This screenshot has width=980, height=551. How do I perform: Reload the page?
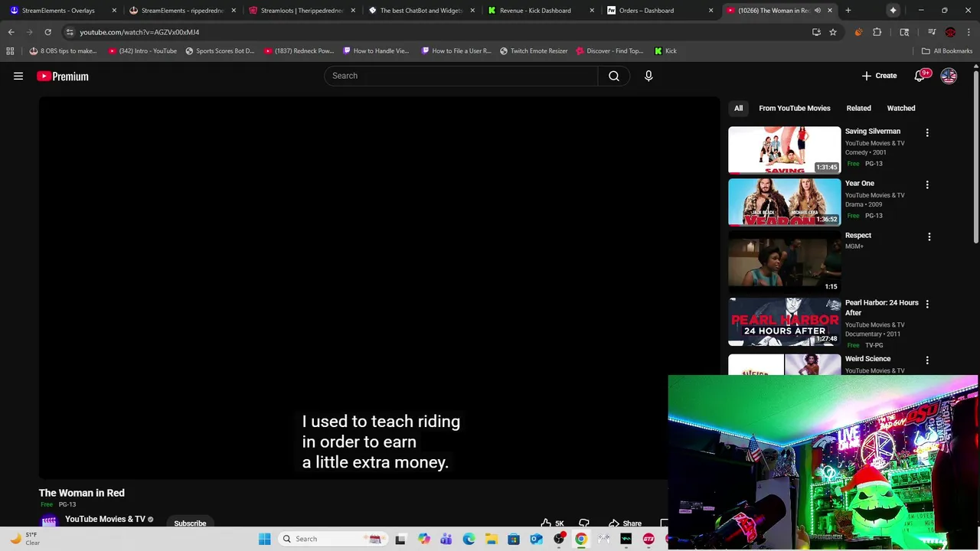click(47, 32)
